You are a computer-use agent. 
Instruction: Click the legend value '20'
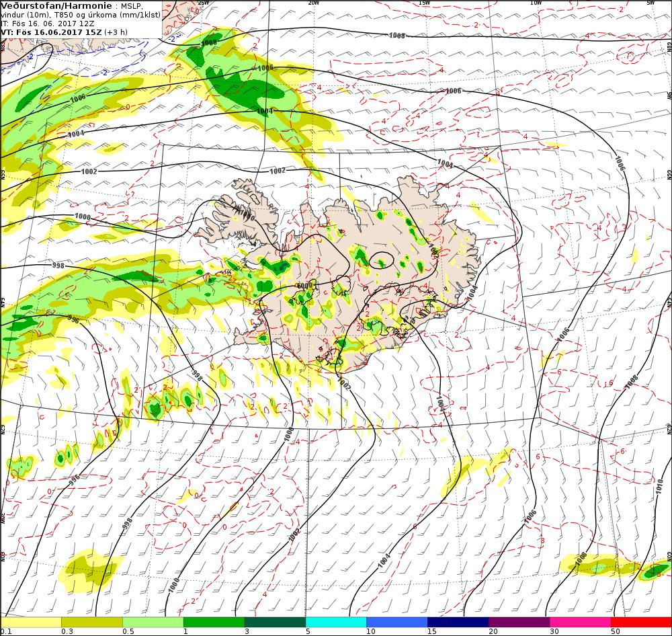coord(493,632)
